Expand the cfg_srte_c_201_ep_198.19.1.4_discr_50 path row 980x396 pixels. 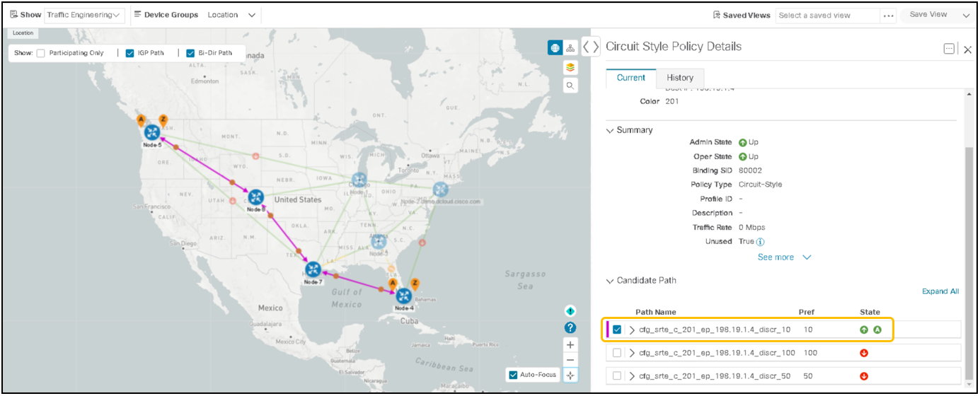click(633, 376)
